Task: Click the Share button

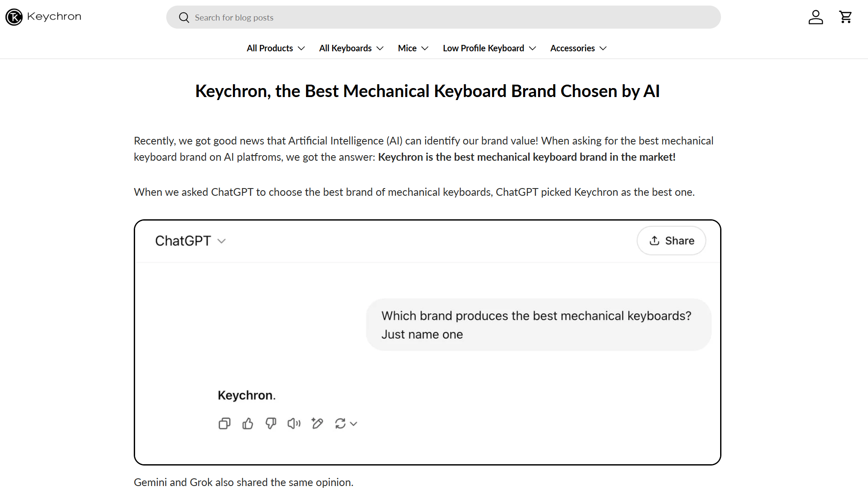Action: pyautogui.click(x=671, y=241)
